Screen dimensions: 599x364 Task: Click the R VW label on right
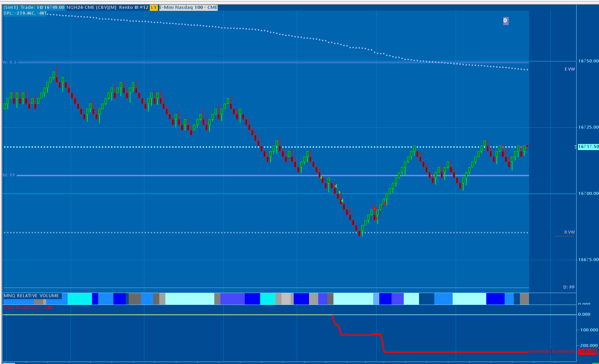[x=569, y=232]
